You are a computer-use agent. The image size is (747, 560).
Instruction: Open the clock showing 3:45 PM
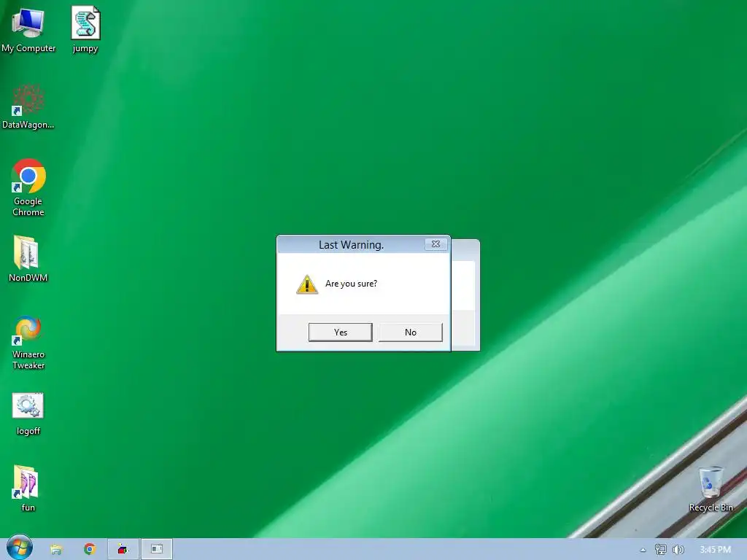(715, 550)
